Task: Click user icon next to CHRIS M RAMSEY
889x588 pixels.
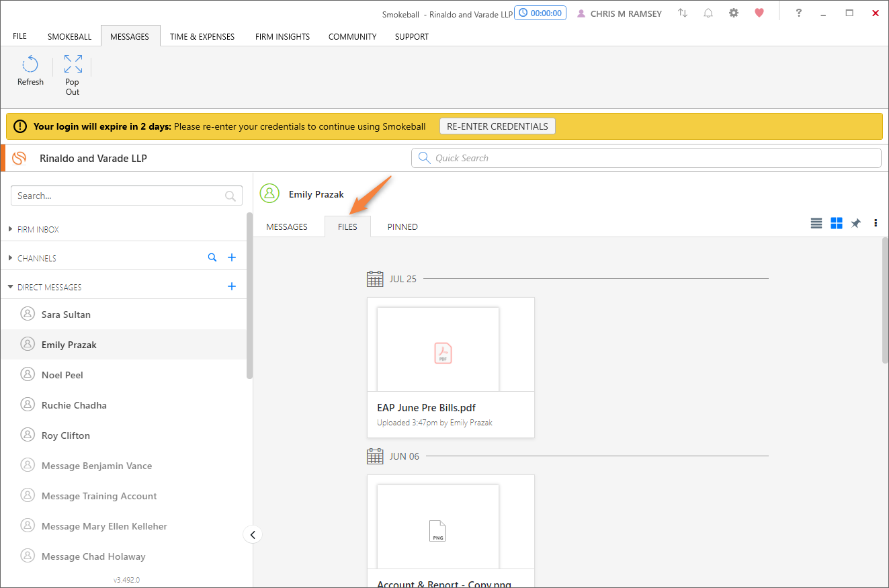Action: point(581,13)
